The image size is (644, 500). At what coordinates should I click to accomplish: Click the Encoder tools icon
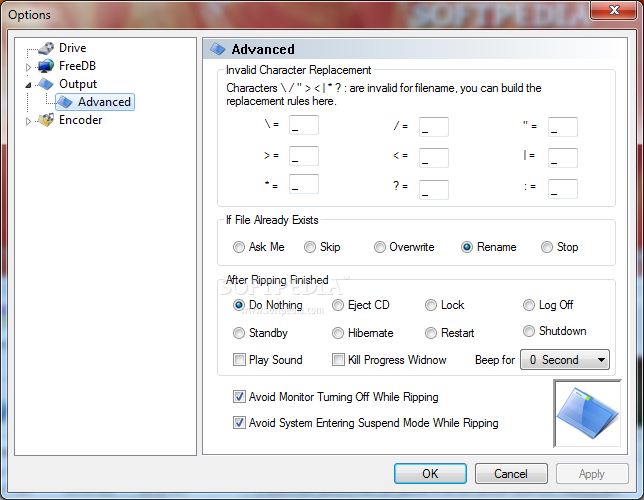click(x=46, y=120)
